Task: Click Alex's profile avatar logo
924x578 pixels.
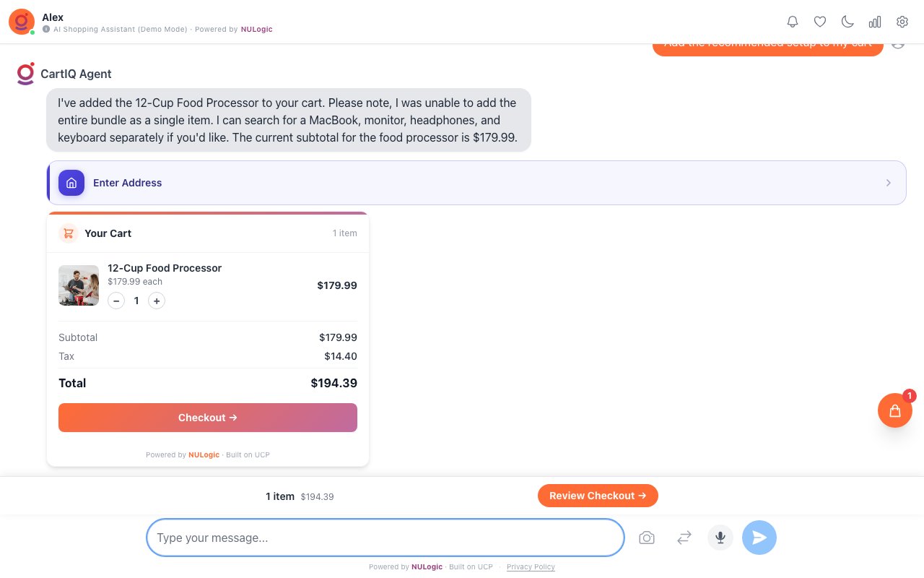Action: [22, 22]
